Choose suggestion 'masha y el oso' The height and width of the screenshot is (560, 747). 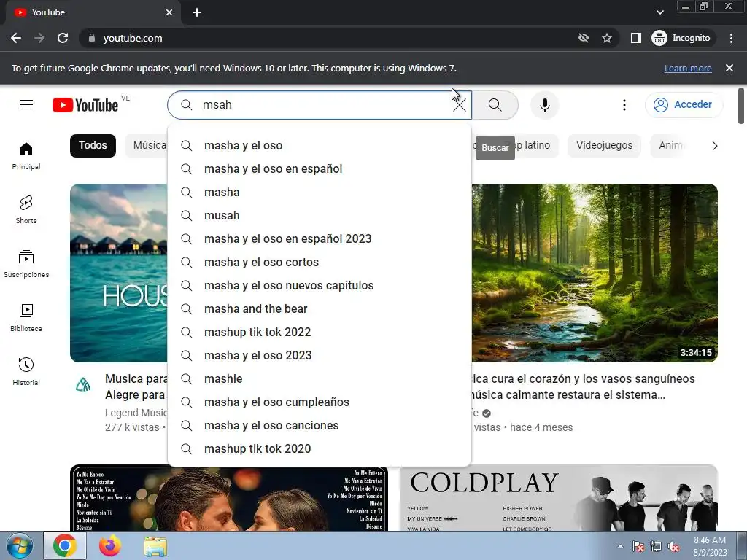coord(320,146)
